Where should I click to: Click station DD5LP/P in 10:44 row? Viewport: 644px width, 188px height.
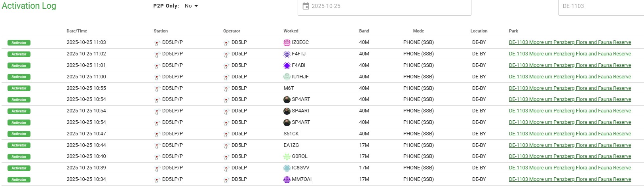point(172,145)
